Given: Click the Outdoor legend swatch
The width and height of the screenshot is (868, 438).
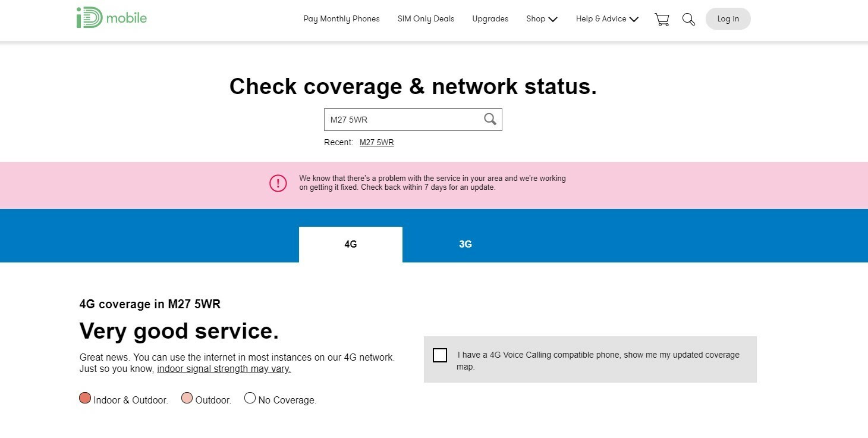Looking at the screenshot, I should (187, 398).
